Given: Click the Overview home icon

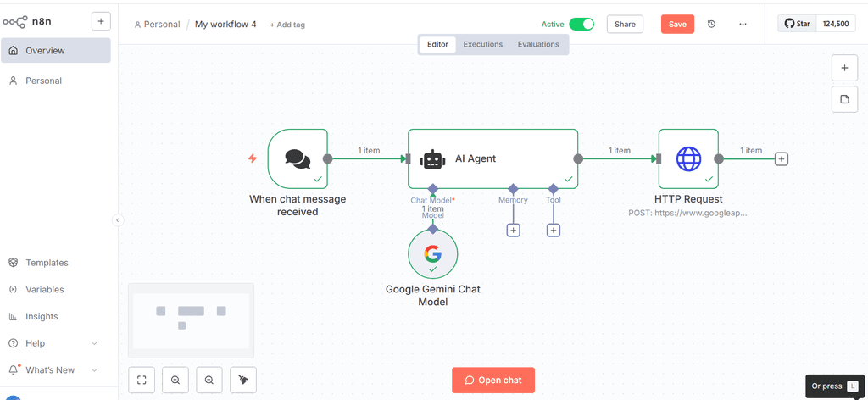Looking at the screenshot, I should point(14,50).
